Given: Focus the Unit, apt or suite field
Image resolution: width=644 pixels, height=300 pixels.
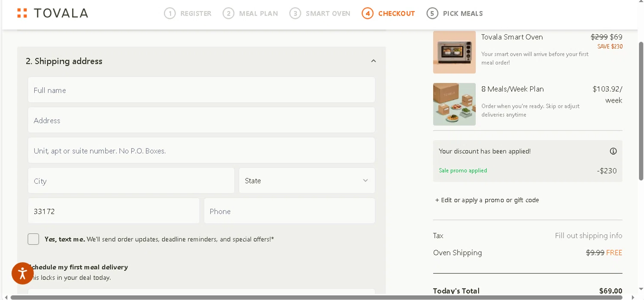Looking at the screenshot, I should pyautogui.click(x=201, y=151).
